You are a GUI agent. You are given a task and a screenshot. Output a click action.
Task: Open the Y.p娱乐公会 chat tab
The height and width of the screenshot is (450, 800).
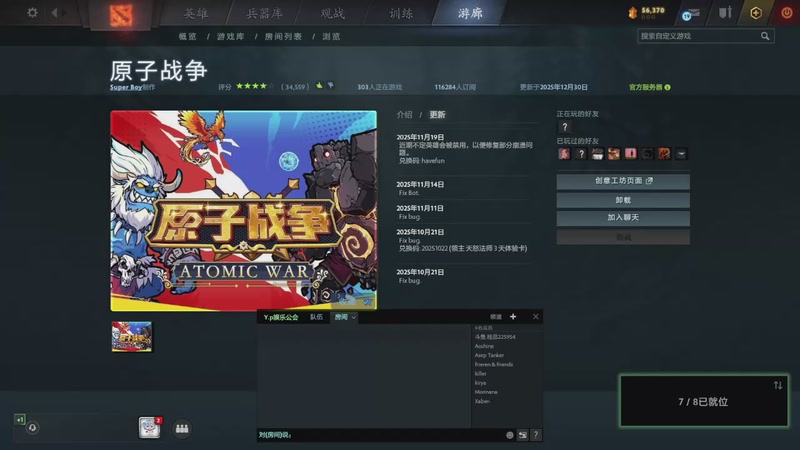tap(281, 317)
